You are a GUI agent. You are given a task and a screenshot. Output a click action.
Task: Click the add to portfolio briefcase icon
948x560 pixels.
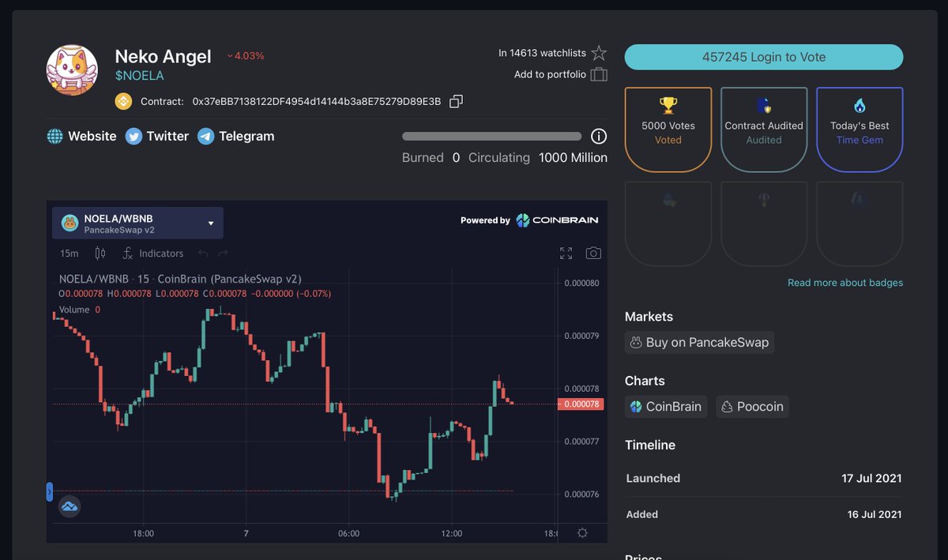[x=599, y=75]
